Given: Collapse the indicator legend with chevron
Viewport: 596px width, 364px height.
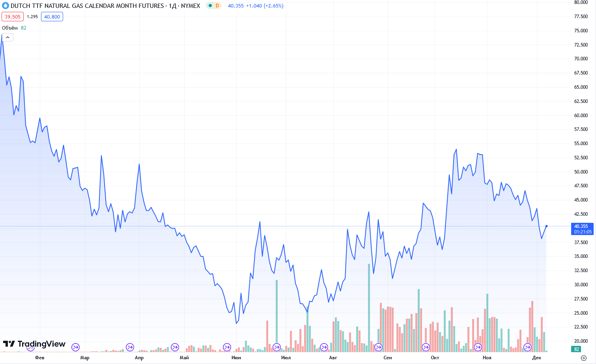Looking at the screenshot, I should pos(7,37).
